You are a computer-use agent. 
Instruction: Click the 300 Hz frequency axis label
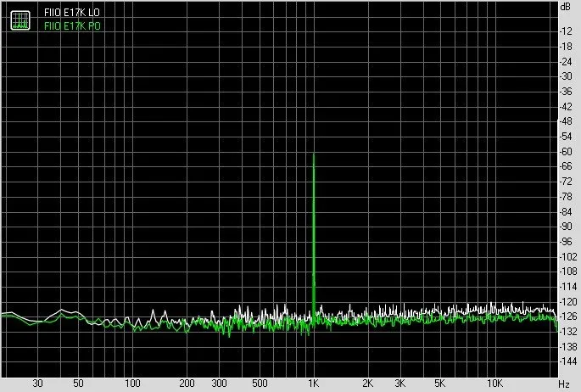pyautogui.click(x=219, y=384)
